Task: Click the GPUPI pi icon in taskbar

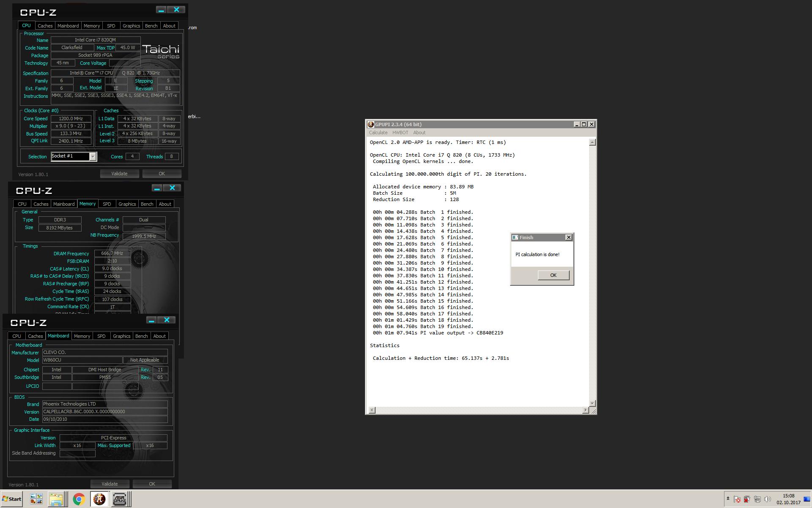Action: click(99, 499)
